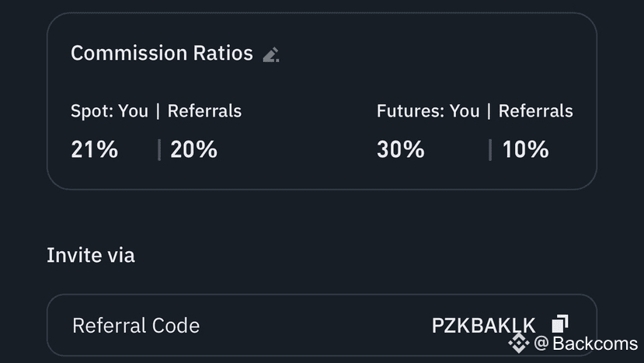Click the Futures 'Referrals' label
Image resolution: width=644 pixels, height=363 pixels.
pyautogui.click(x=535, y=111)
